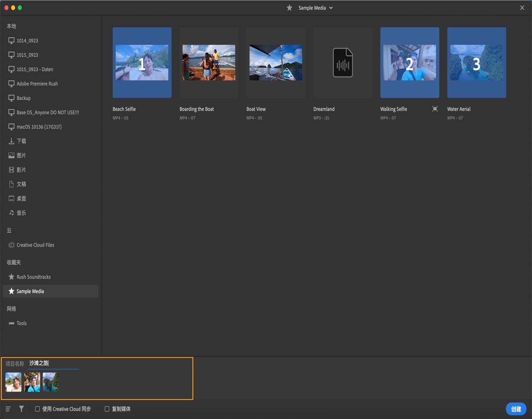Image resolution: width=532 pixels, height=419 pixels.
Task: Enable 复制媒体 checkbox
Action: pyautogui.click(x=107, y=409)
